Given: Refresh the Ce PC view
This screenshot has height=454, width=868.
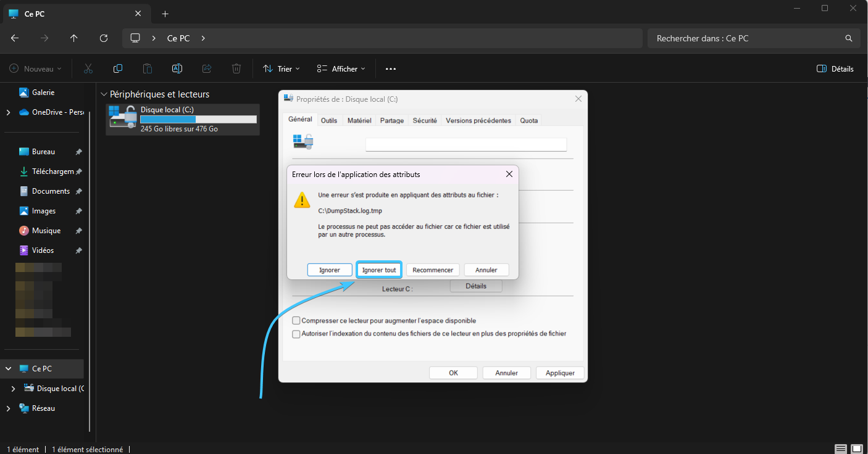Looking at the screenshot, I should tap(104, 38).
